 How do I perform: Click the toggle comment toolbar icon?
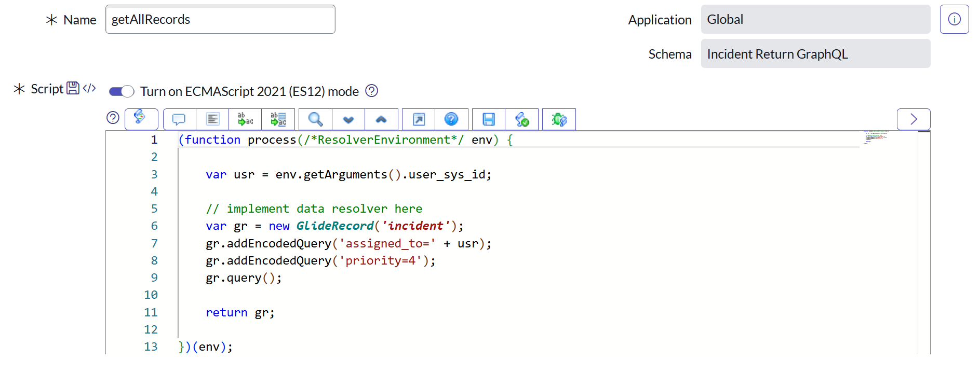coord(179,119)
